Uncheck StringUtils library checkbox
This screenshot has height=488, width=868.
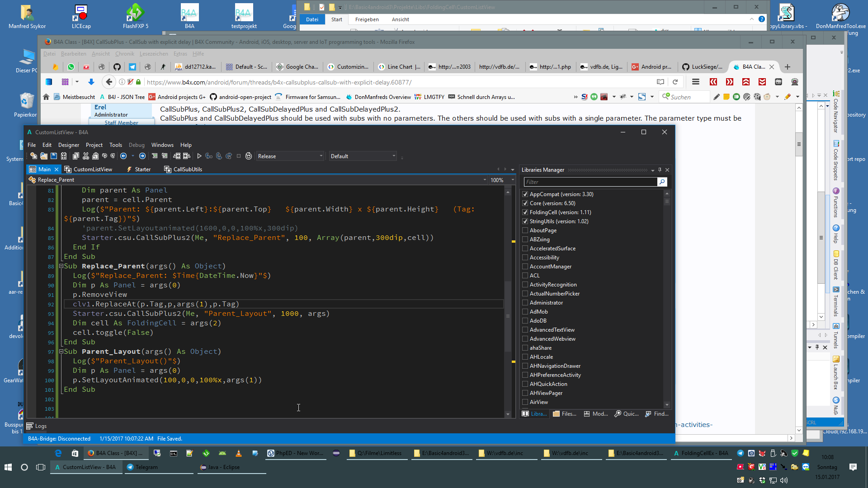tap(525, 221)
